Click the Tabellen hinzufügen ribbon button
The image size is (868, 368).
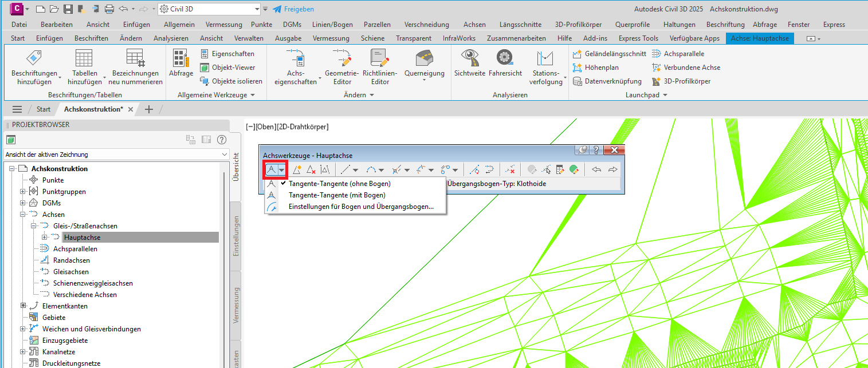pyautogui.click(x=87, y=67)
